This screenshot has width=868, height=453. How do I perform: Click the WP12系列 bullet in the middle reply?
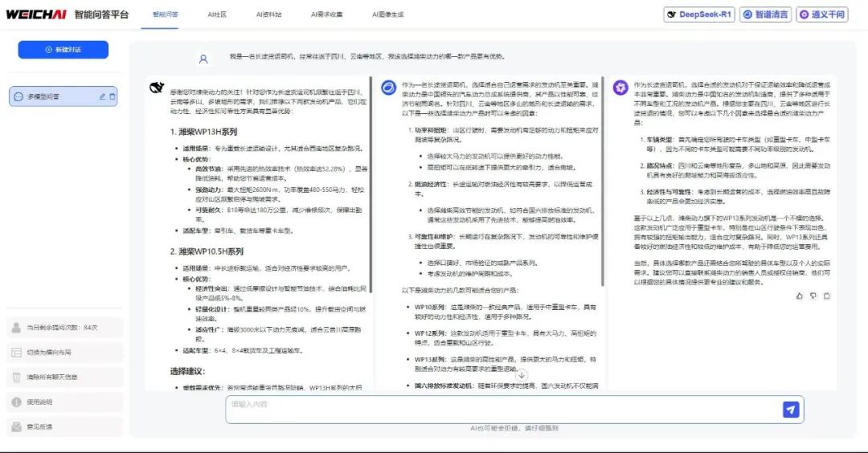(505, 338)
